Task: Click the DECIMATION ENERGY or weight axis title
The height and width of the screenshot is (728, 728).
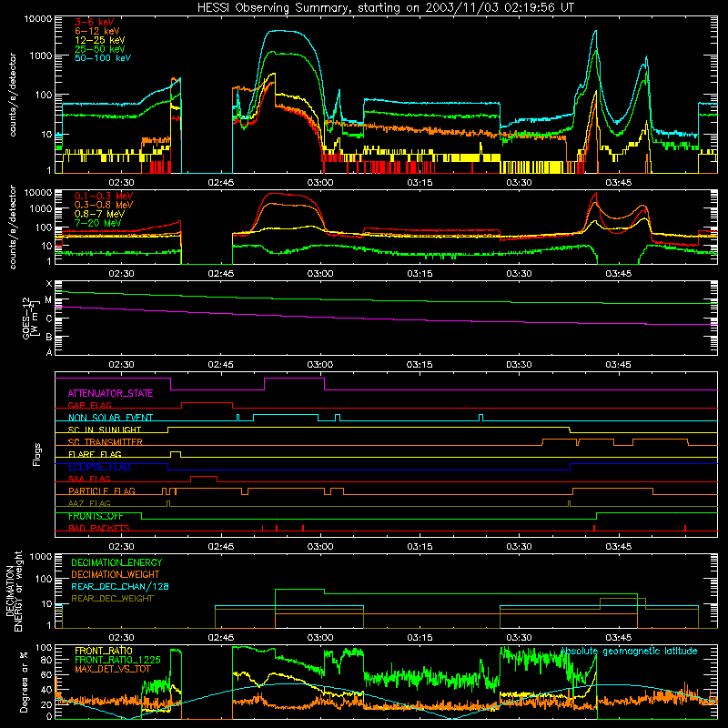Action: (x=14, y=591)
